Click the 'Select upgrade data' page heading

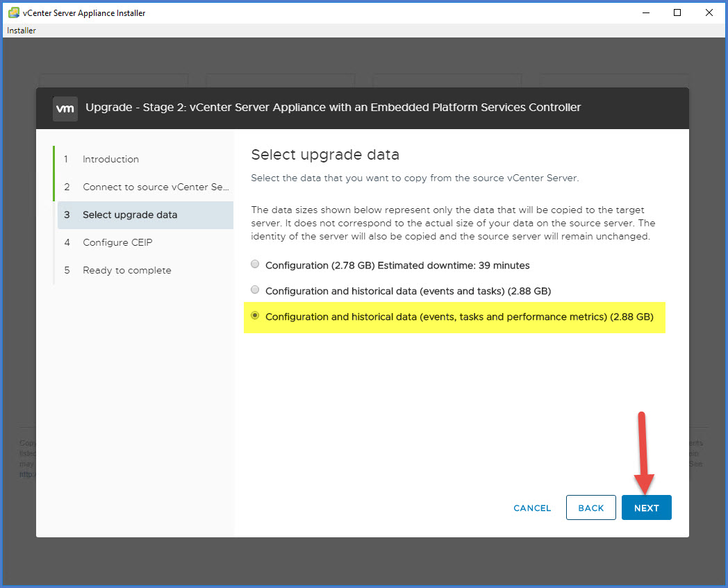tap(324, 154)
